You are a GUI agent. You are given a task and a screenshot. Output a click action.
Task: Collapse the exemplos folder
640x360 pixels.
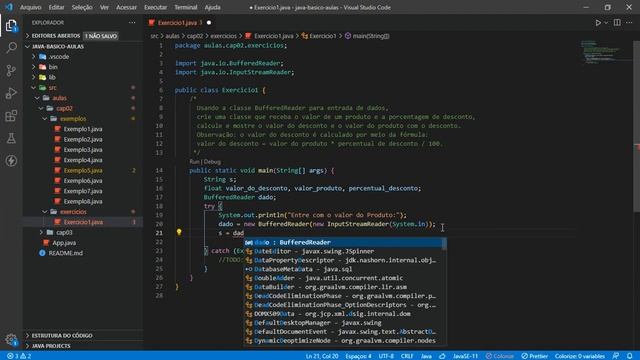point(73,119)
